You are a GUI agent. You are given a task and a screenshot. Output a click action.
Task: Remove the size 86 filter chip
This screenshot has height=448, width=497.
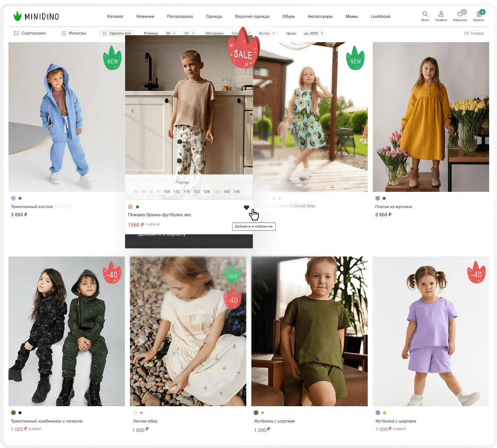pos(174,33)
